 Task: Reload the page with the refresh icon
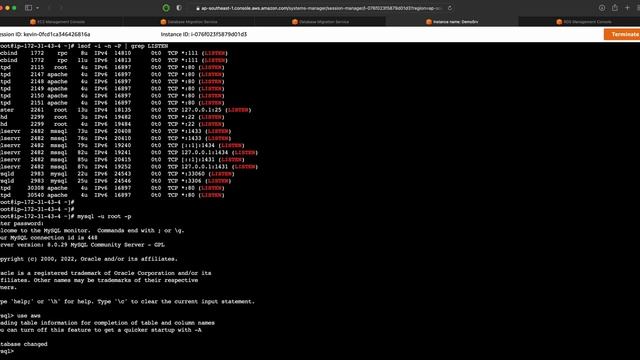tap(450, 8)
